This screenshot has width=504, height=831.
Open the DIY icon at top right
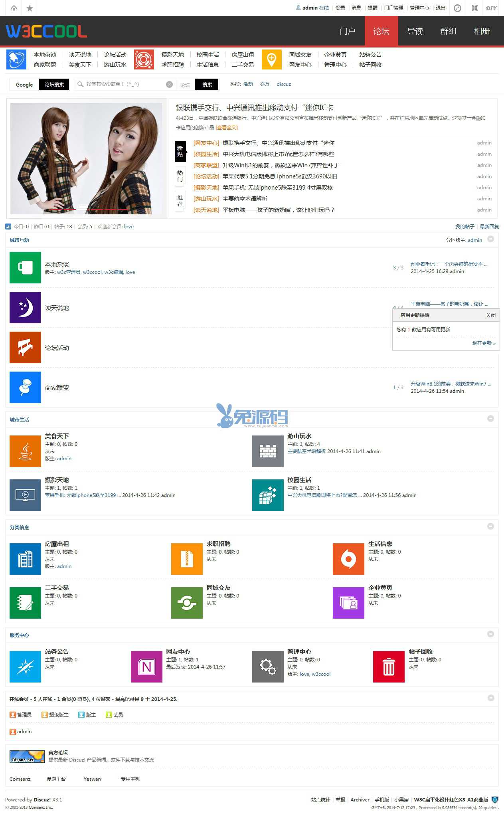[x=491, y=8]
